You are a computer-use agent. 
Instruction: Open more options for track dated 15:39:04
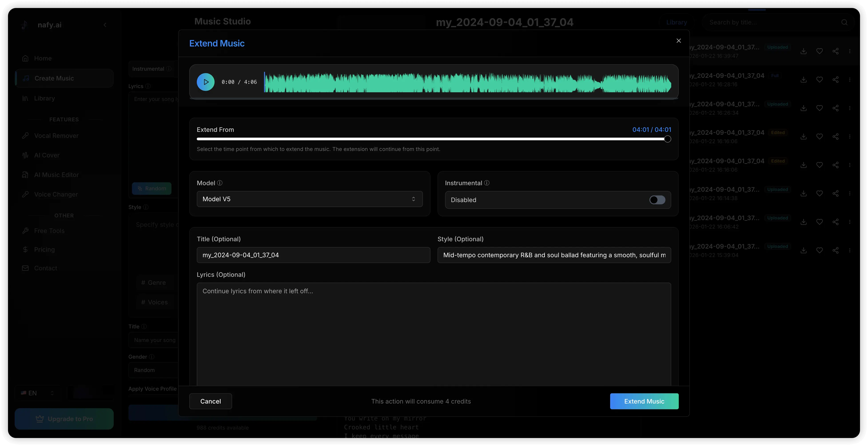click(x=850, y=250)
